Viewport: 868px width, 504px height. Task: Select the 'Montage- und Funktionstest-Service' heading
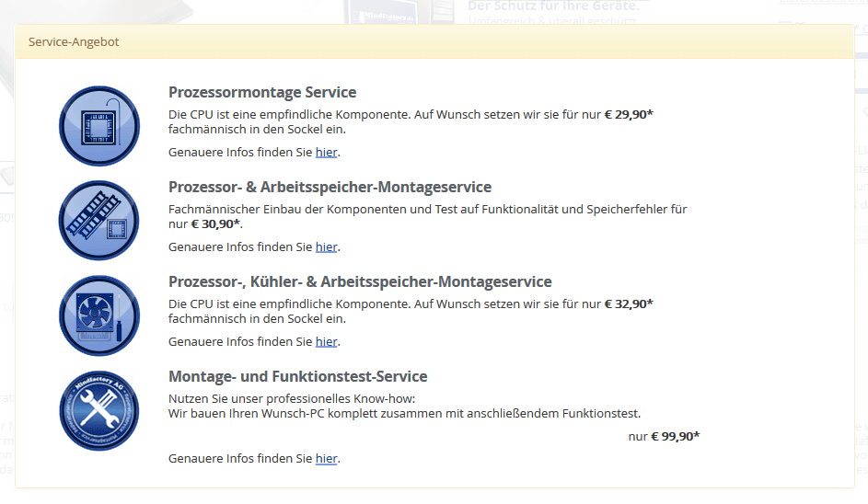[298, 376]
